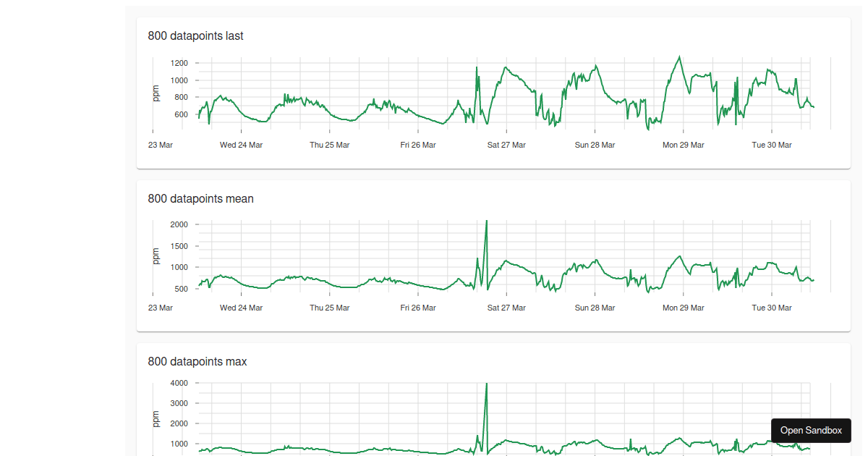Click the 2000 y-axis tick in mean chart

(x=179, y=224)
